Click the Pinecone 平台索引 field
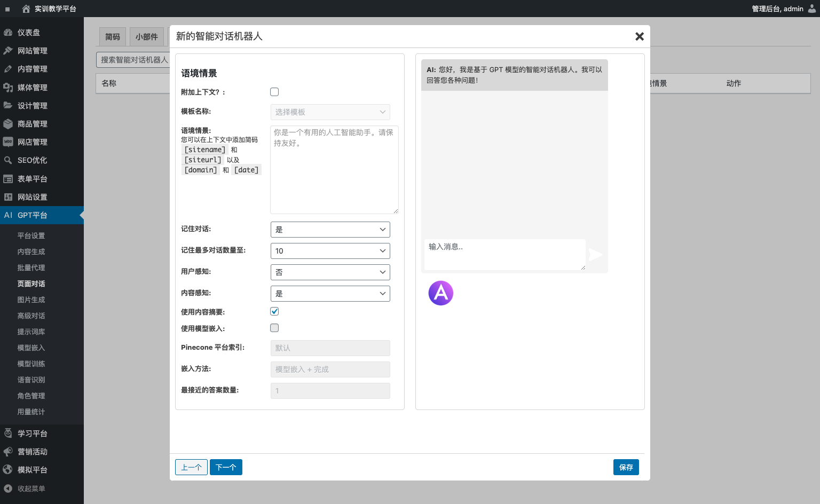The image size is (820, 504). click(330, 348)
